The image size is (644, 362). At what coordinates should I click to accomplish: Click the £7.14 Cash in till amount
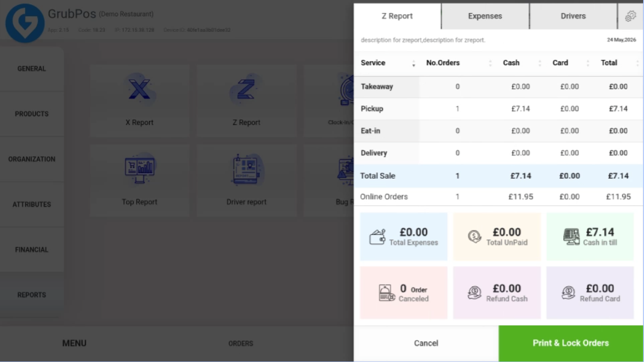[600, 232]
